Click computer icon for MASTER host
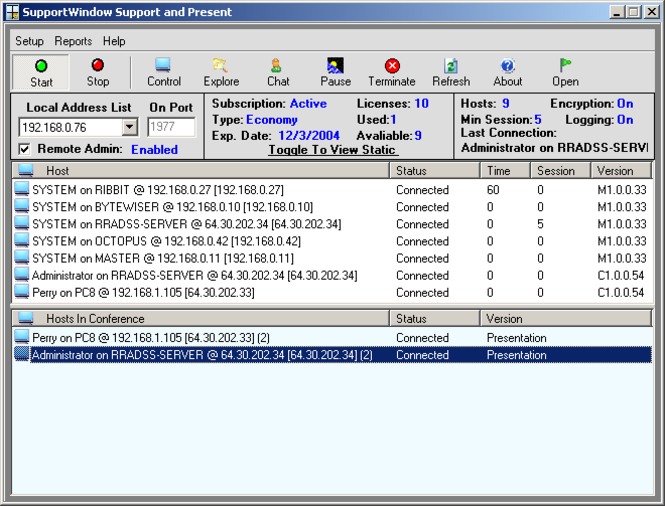The height and width of the screenshot is (506, 665). (22, 257)
